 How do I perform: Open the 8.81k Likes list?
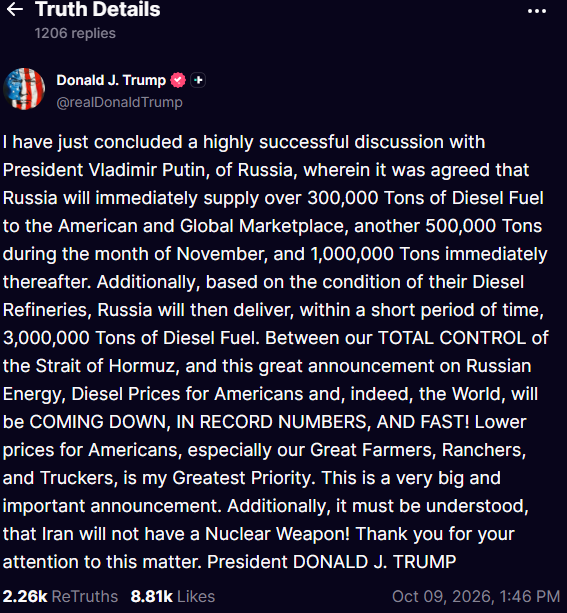point(173,597)
